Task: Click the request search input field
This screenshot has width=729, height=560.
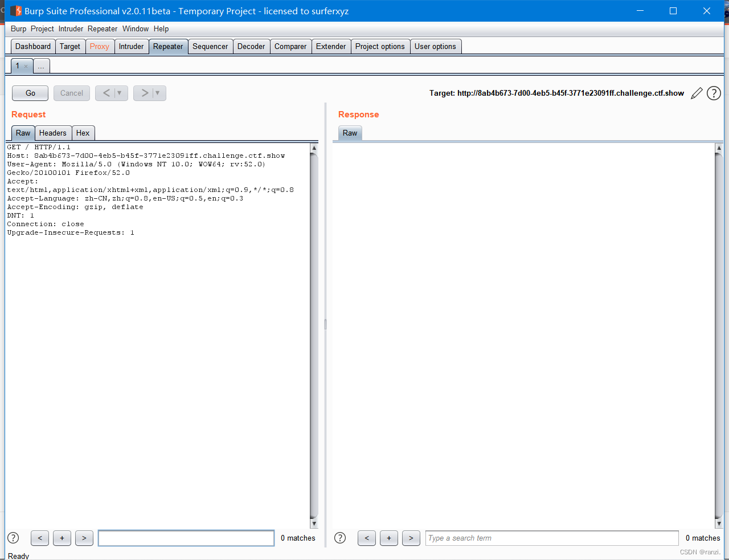Action: click(186, 538)
